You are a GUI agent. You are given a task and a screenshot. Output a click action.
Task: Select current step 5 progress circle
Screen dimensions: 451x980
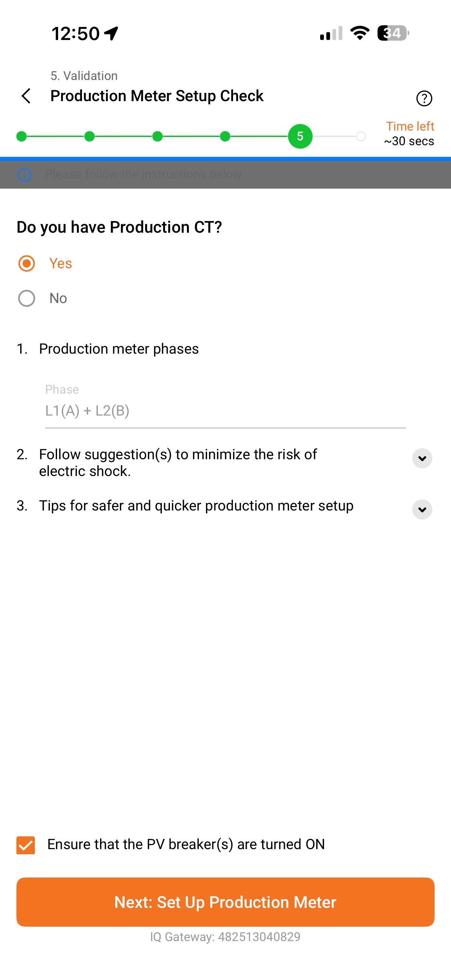[300, 136]
